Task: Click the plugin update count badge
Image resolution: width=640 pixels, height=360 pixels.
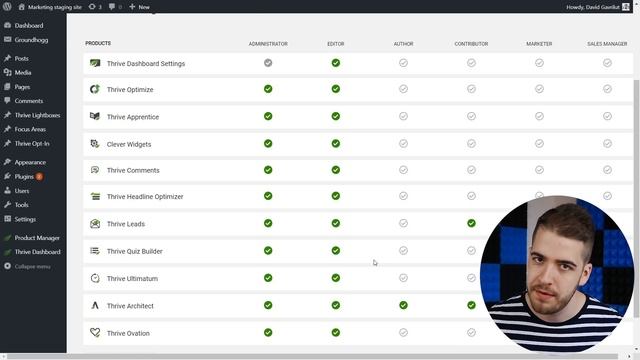Action: (x=39, y=176)
